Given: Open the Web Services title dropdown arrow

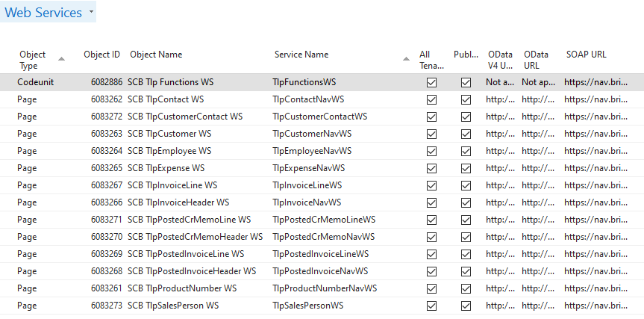Looking at the screenshot, I should pos(91,13).
